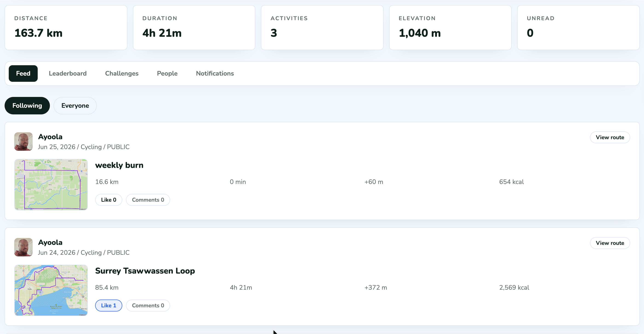This screenshot has height=334, width=644.
Task: Click Ayoola's avatar on Jun 25 post
Action: click(23, 142)
